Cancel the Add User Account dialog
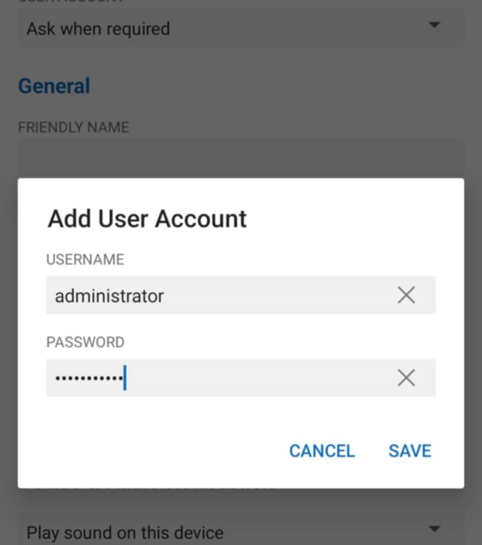The height and width of the screenshot is (545, 482). 322,451
